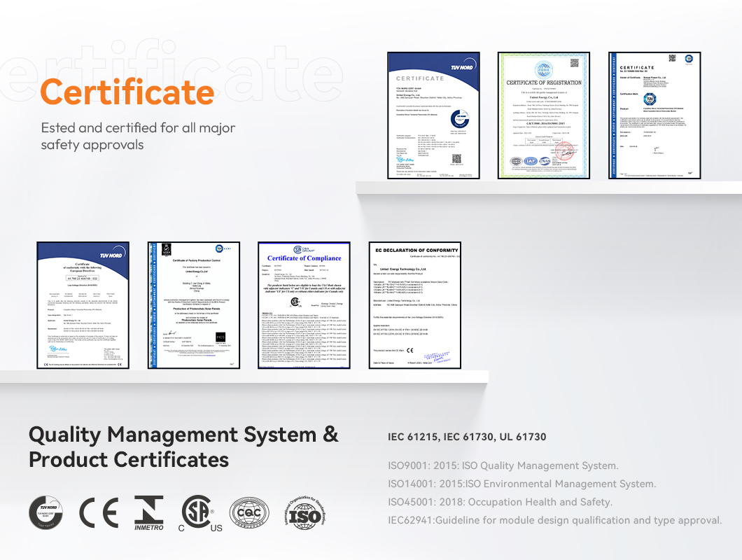The height and width of the screenshot is (560, 742).
Task: Click the TUV NORD logo badge
Action: point(45,513)
